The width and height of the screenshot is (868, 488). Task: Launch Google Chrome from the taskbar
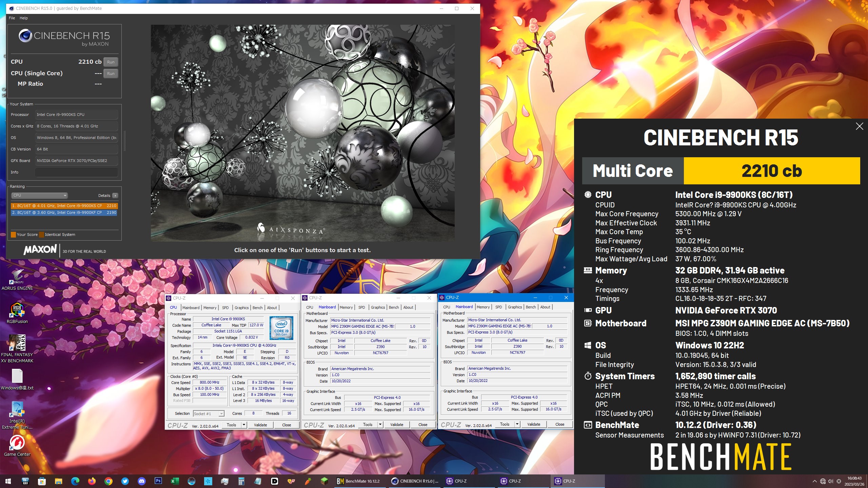(108, 481)
